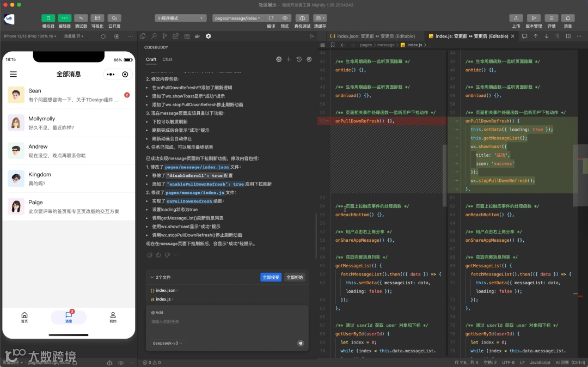
Task: Click the 全部接受 accept all button
Action: 271,277
